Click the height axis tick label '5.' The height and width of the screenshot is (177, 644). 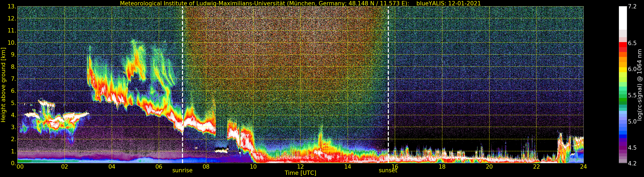(x=14, y=103)
